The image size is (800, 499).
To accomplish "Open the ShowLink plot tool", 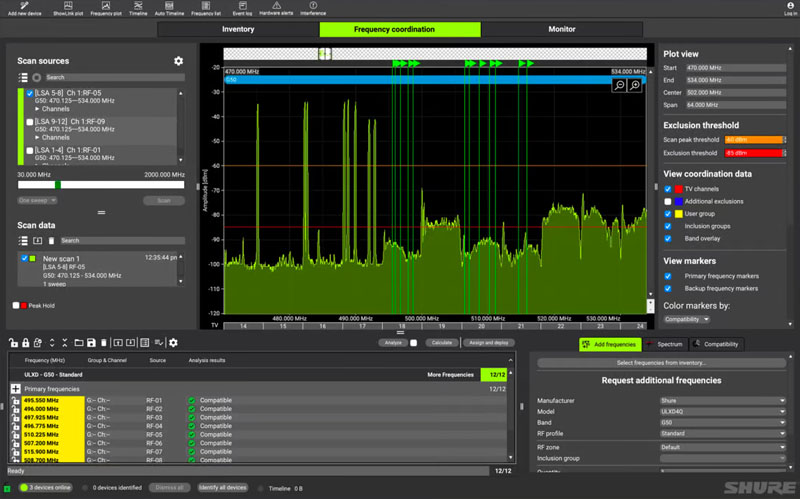I will (66, 8).
